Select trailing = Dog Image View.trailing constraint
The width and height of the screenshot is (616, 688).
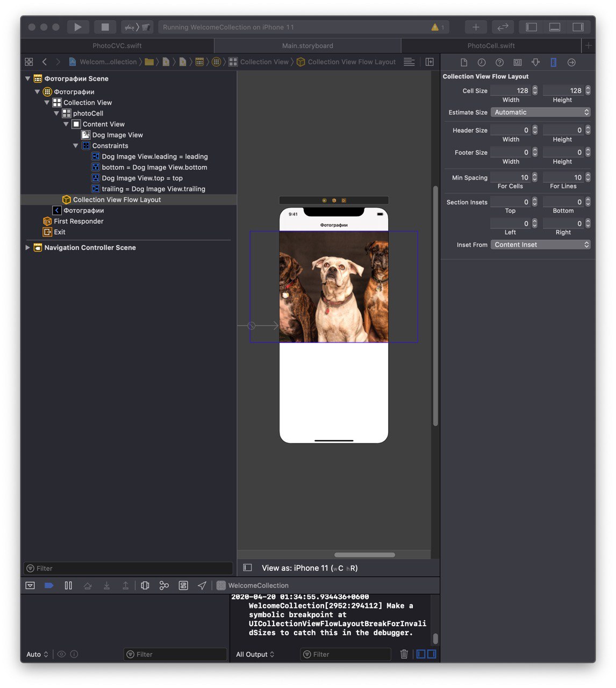click(153, 189)
